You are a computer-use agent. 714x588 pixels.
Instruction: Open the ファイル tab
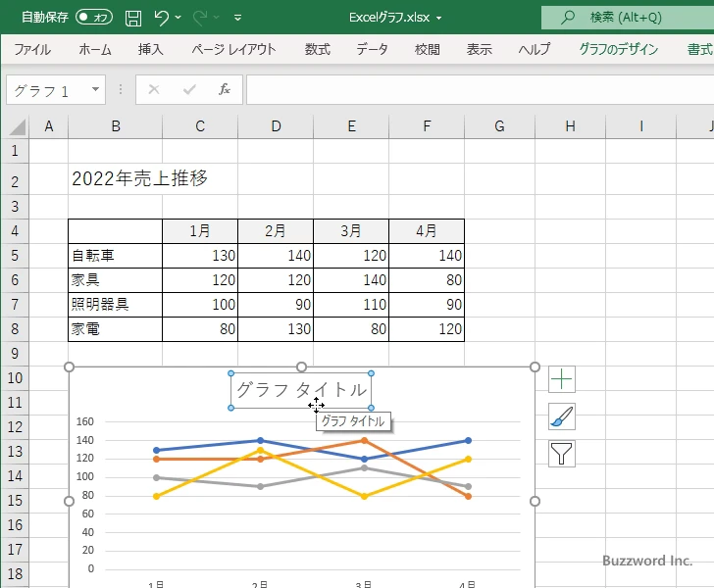tap(31, 49)
